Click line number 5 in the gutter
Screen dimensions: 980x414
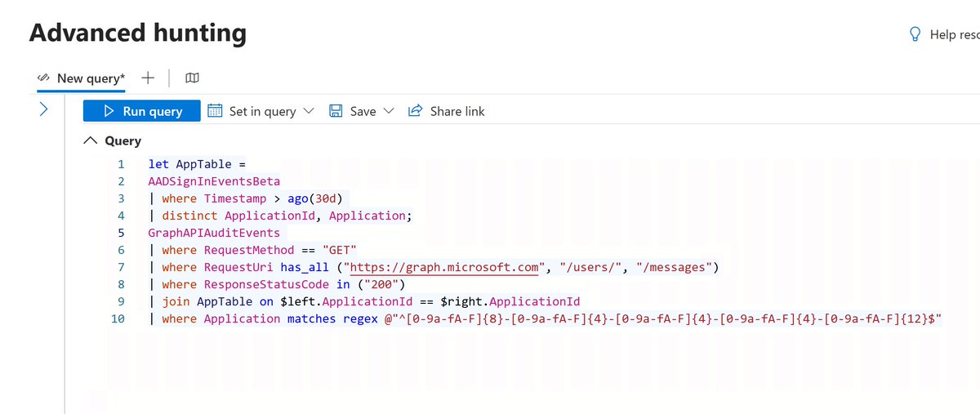click(121, 233)
